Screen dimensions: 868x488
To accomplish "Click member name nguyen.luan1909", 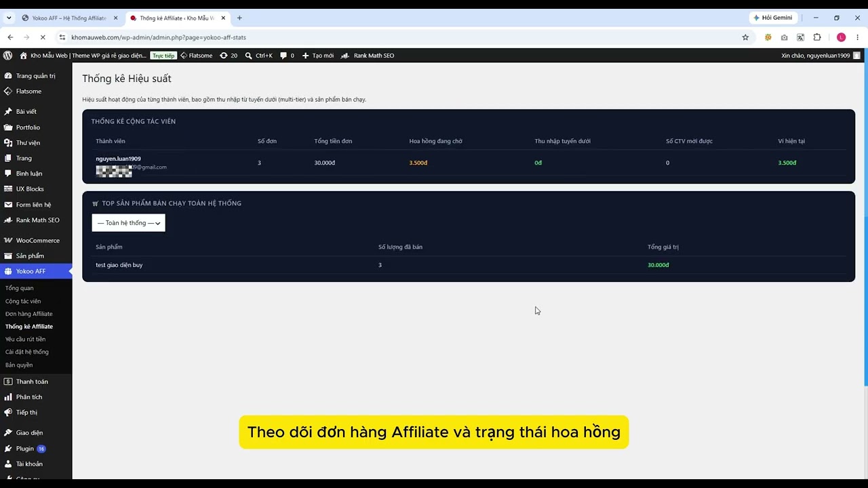I will pos(118,159).
